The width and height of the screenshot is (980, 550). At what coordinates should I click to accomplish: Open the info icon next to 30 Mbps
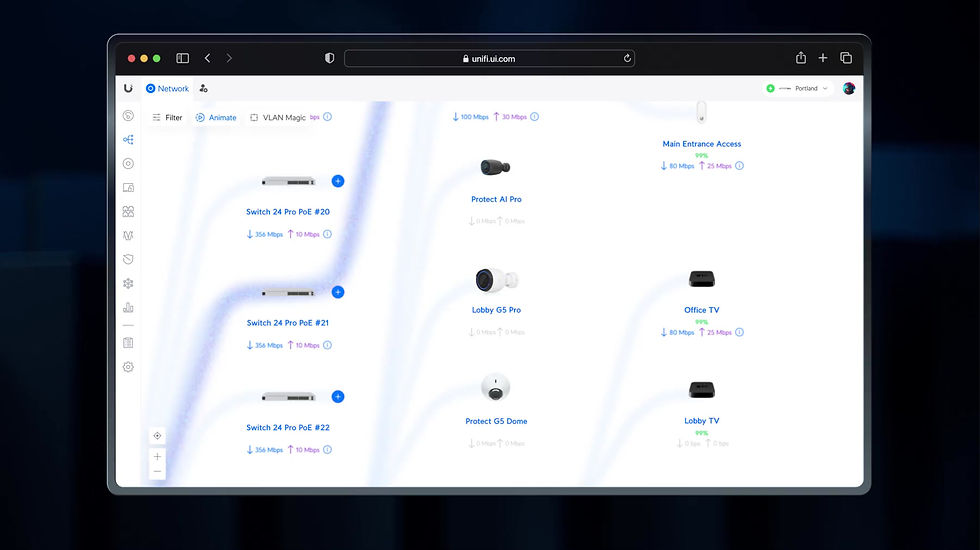tap(534, 117)
